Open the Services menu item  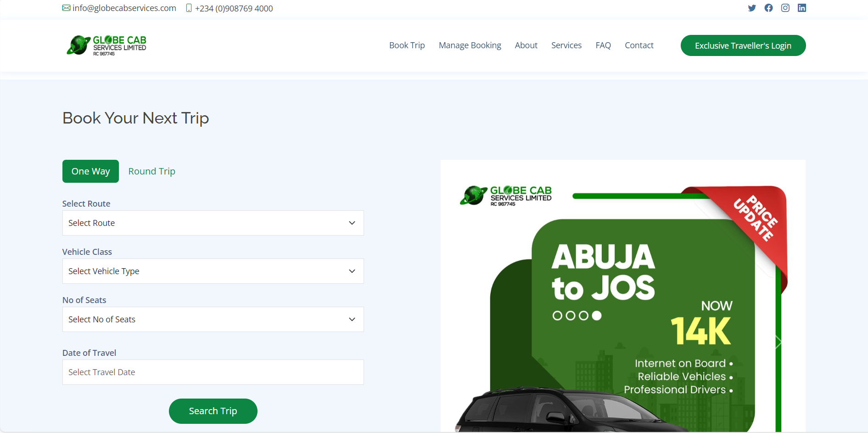566,45
